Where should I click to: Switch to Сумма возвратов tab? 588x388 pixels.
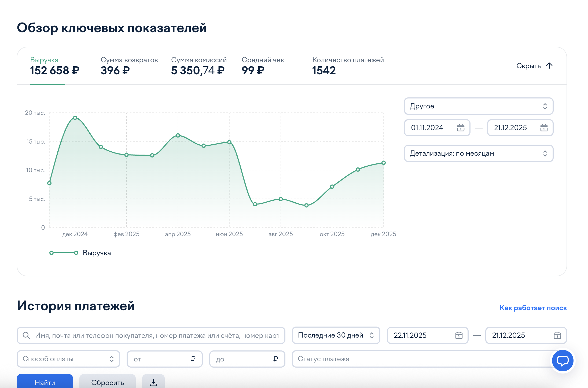click(x=129, y=66)
